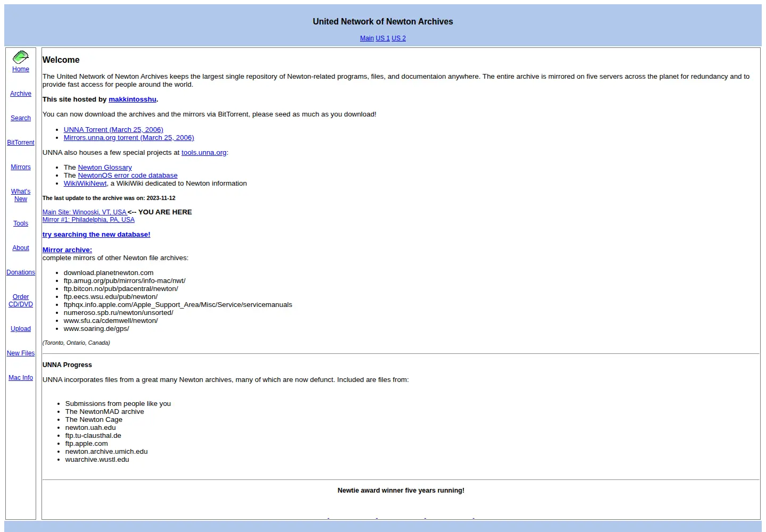
Task: Click the download.planetnewton.com list entry
Action: point(109,273)
